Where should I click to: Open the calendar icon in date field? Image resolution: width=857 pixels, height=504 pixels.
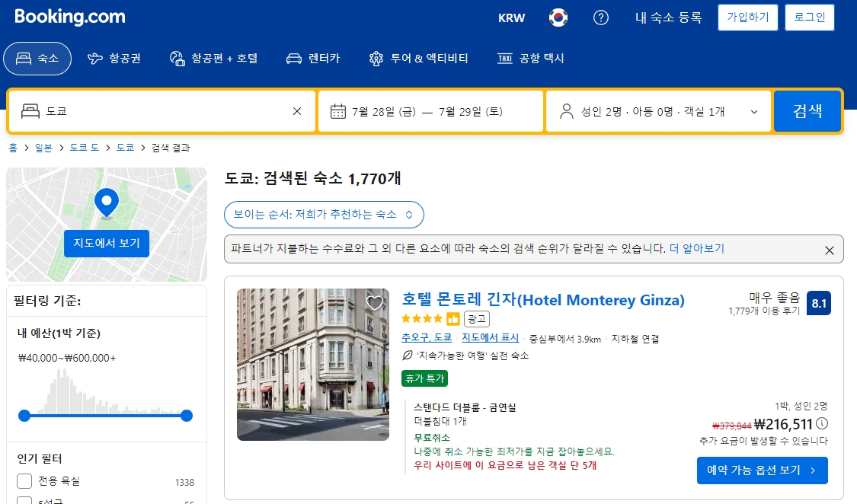(x=337, y=111)
